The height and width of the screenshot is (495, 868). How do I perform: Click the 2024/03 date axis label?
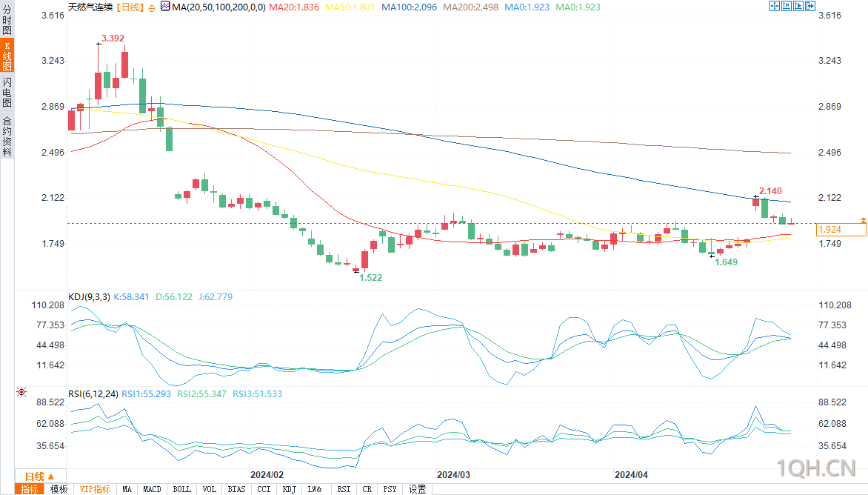coord(453,474)
